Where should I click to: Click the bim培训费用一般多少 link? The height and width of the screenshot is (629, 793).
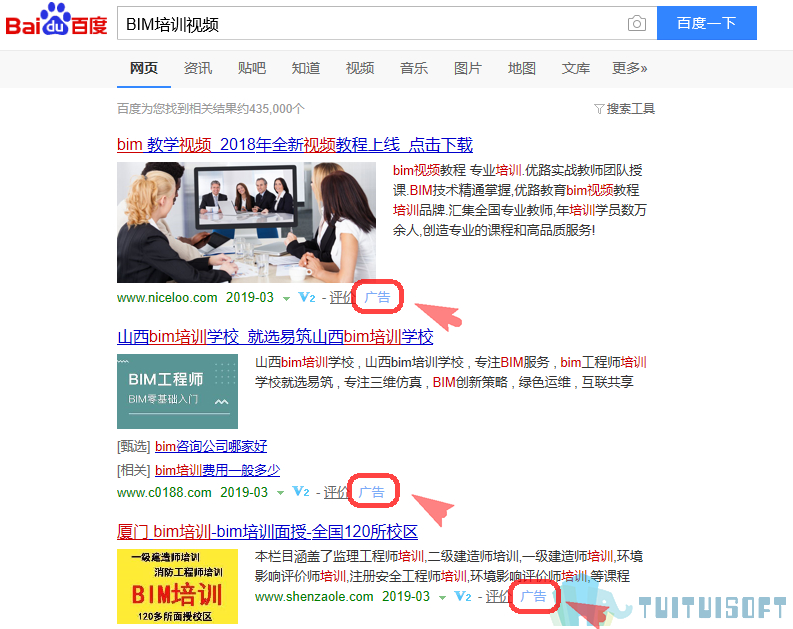point(217,470)
